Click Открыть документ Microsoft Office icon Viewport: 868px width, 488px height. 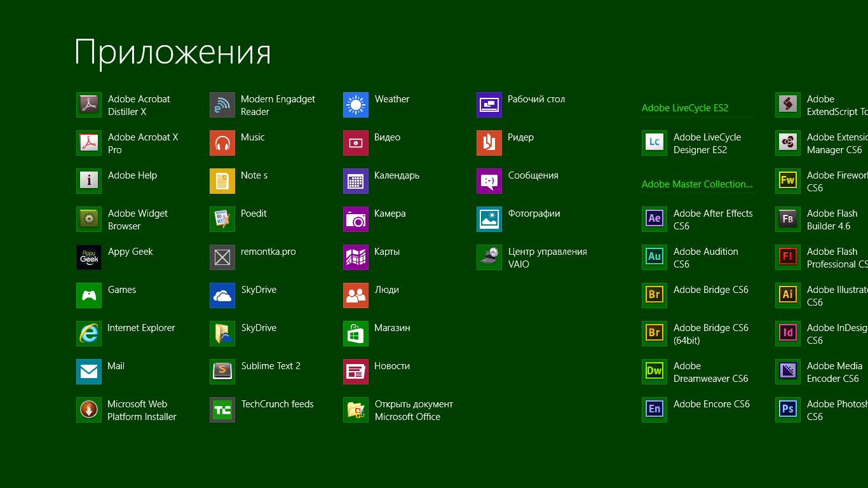point(356,410)
